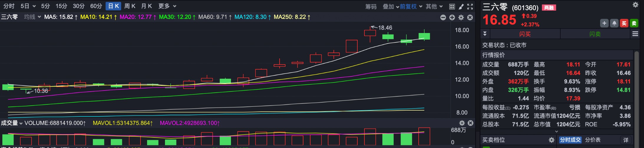644x148 pixels.
Task: Select the drawing brush tool
Action: coord(461,6)
